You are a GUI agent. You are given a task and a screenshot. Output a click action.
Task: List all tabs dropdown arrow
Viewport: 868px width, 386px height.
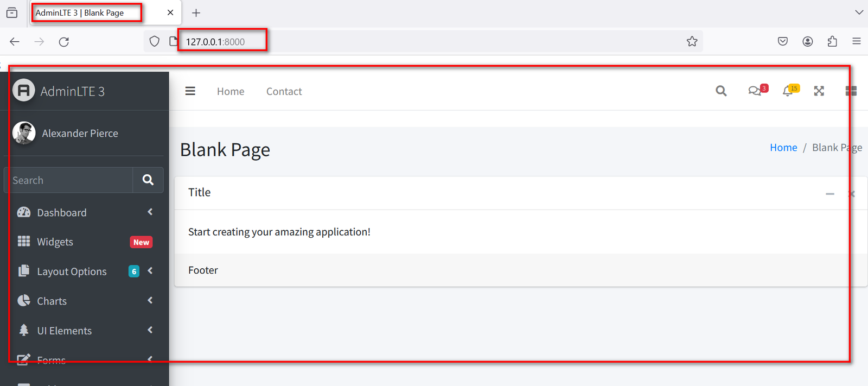tap(859, 12)
